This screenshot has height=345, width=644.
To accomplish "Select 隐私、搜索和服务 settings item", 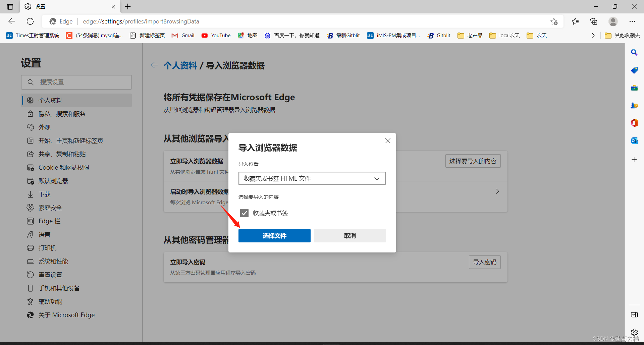I will pyautogui.click(x=76, y=114).
